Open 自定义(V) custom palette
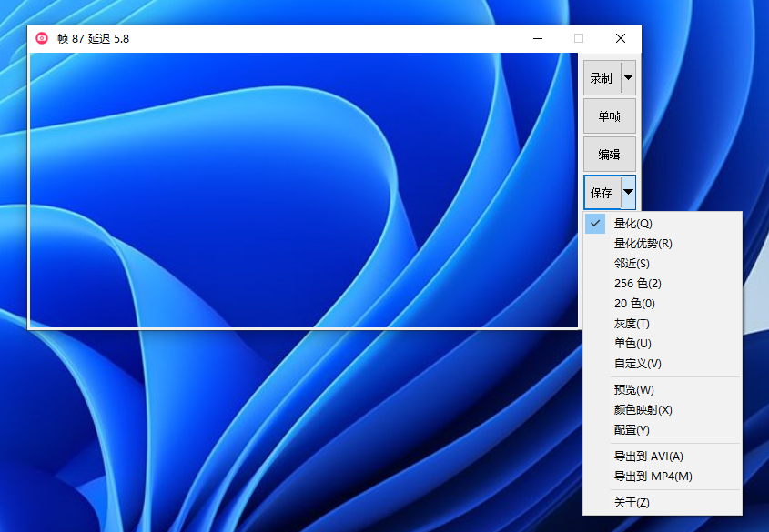Screen dimensions: 769x532 [x=637, y=364]
